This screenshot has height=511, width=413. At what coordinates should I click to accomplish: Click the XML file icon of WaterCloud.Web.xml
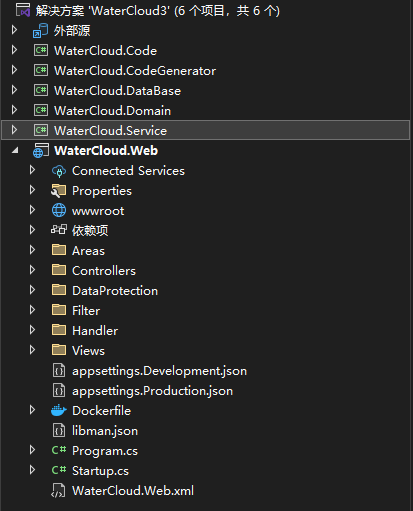[x=58, y=491]
